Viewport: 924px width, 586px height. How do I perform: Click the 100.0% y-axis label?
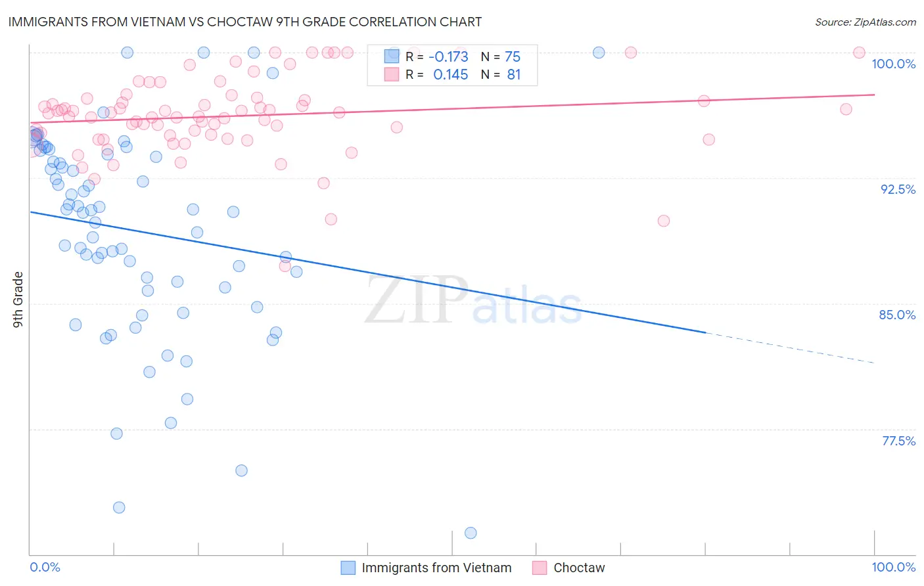pos(893,64)
